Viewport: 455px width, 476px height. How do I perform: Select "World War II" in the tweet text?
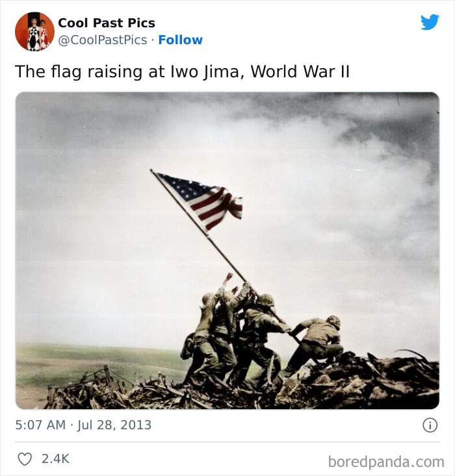pyautogui.click(x=300, y=71)
